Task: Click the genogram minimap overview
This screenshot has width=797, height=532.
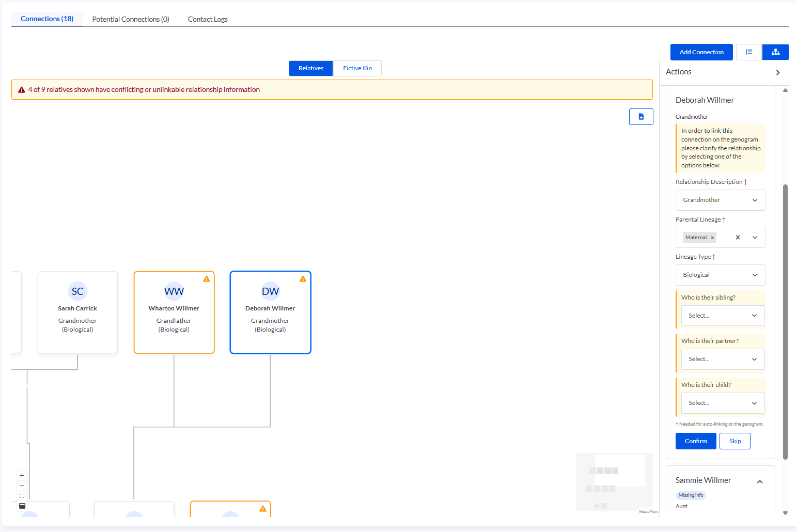Action: coord(615,482)
